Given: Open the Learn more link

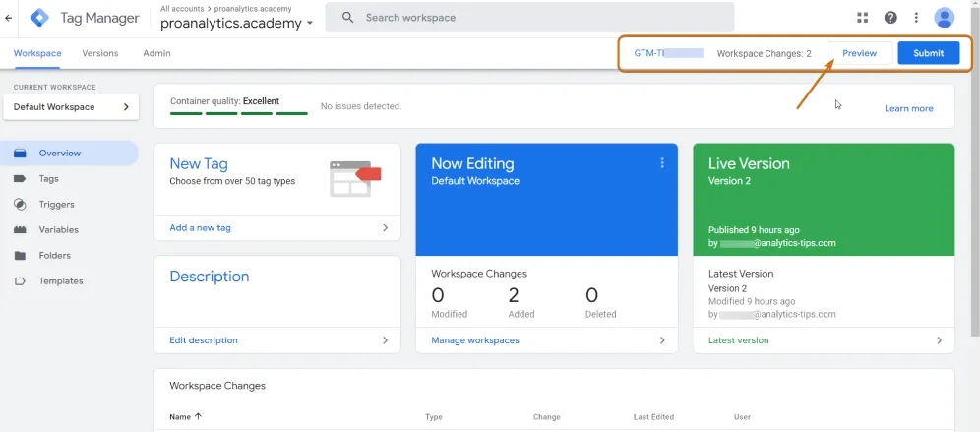Looking at the screenshot, I should [x=909, y=109].
